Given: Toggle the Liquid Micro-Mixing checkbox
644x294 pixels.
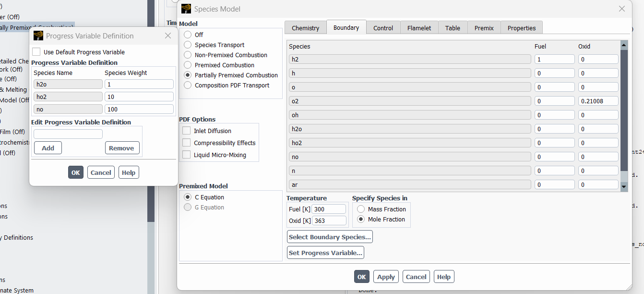Looking at the screenshot, I should (x=186, y=155).
